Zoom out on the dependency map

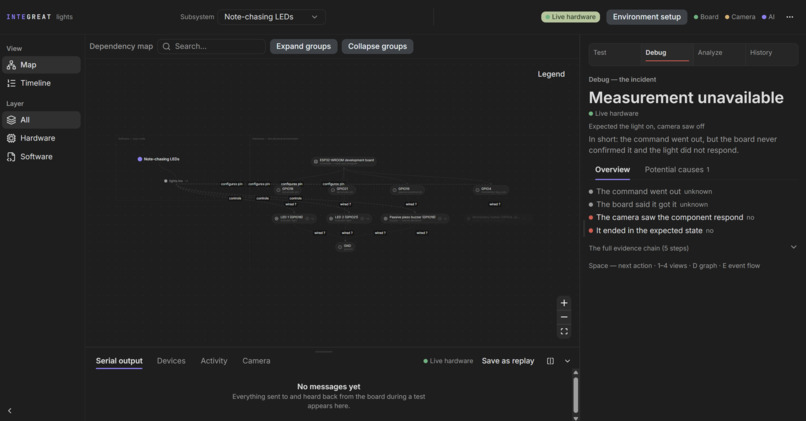pyautogui.click(x=564, y=317)
